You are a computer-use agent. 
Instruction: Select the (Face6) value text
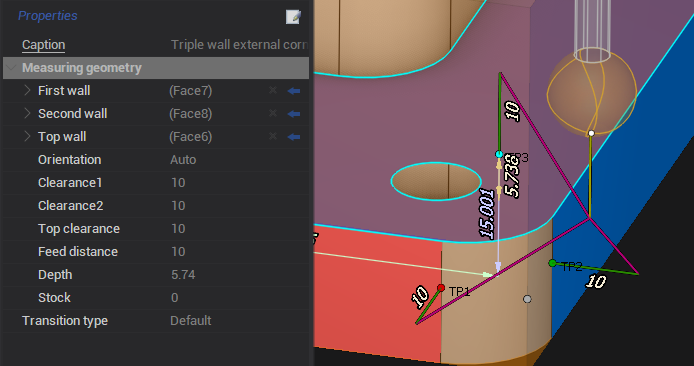click(190, 137)
